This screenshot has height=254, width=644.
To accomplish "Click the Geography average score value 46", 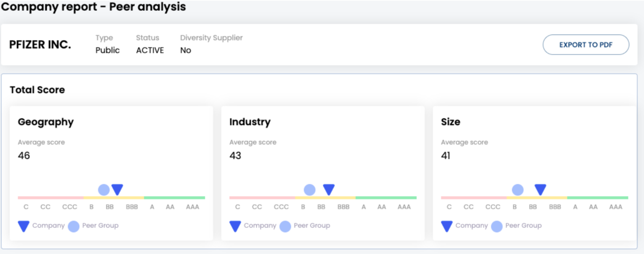I will (24, 156).
